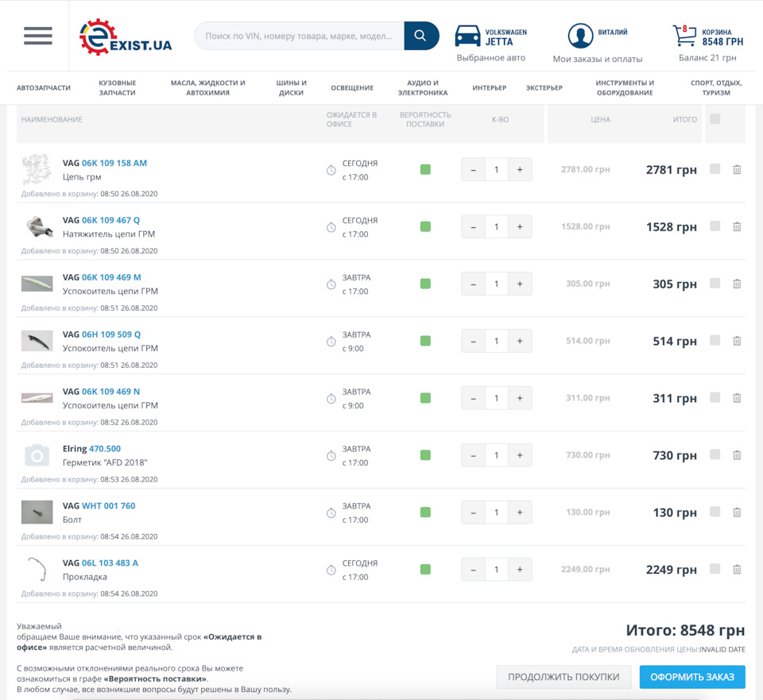
Task: Open Масла, жидкости и автохимия menu
Action: click(207, 88)
